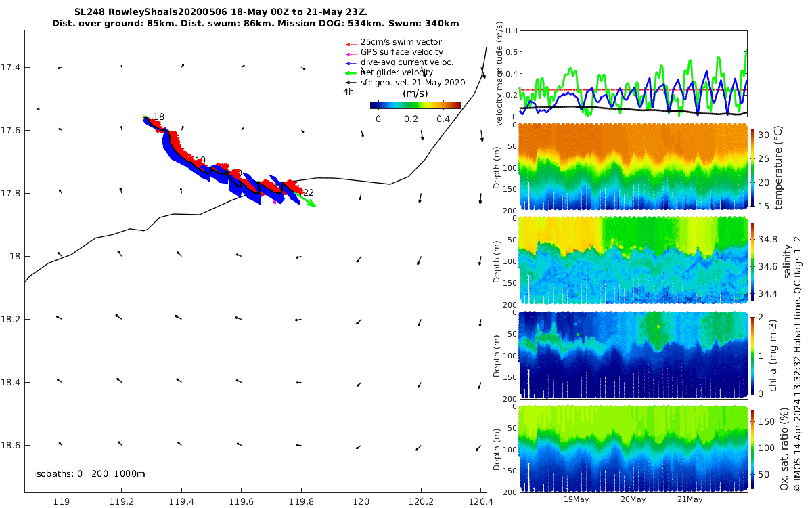Click the day '18' marker on the track
Image resolution: width=812 pixels, height=508 pixels.
[x=159, y=117]
